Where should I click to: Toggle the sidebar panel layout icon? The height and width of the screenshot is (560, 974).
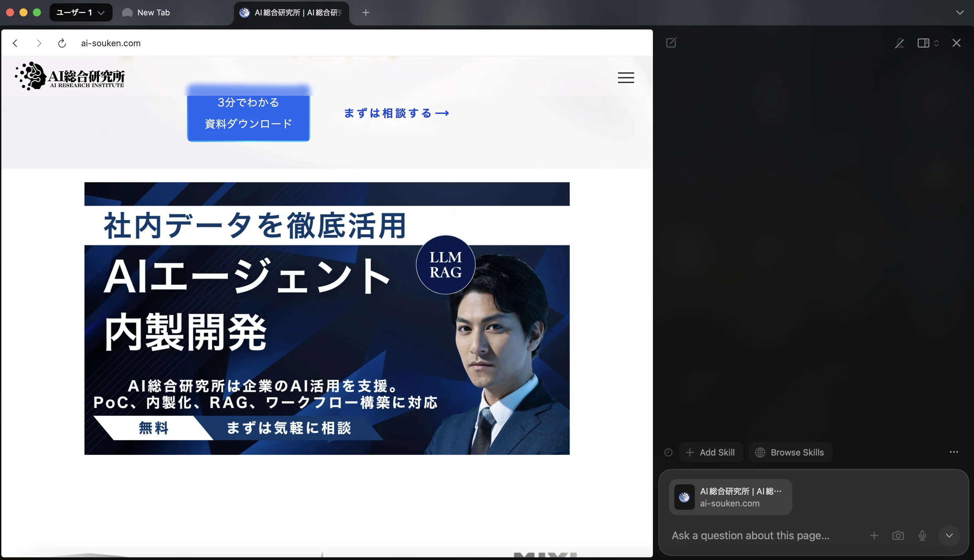[x=923, y=43]
